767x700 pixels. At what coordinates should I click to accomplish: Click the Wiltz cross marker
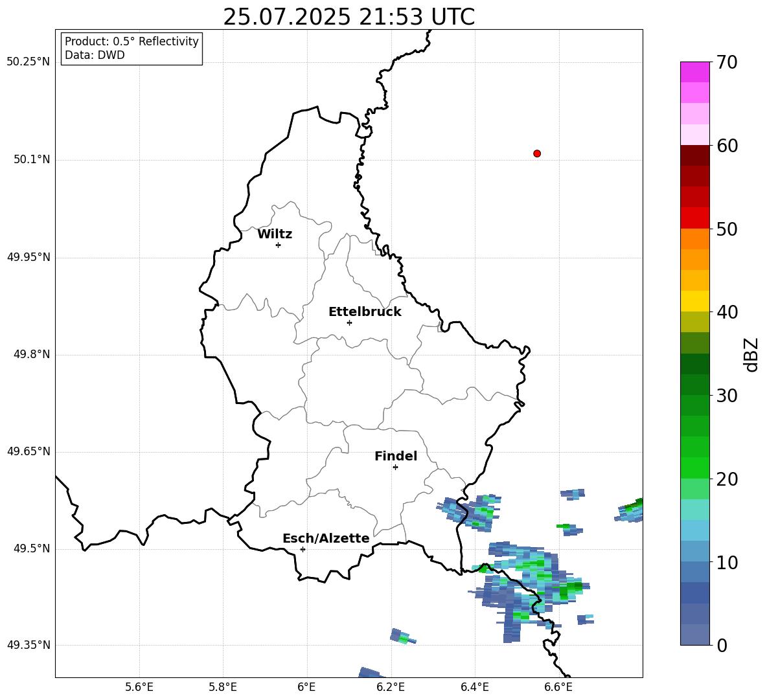278,245
